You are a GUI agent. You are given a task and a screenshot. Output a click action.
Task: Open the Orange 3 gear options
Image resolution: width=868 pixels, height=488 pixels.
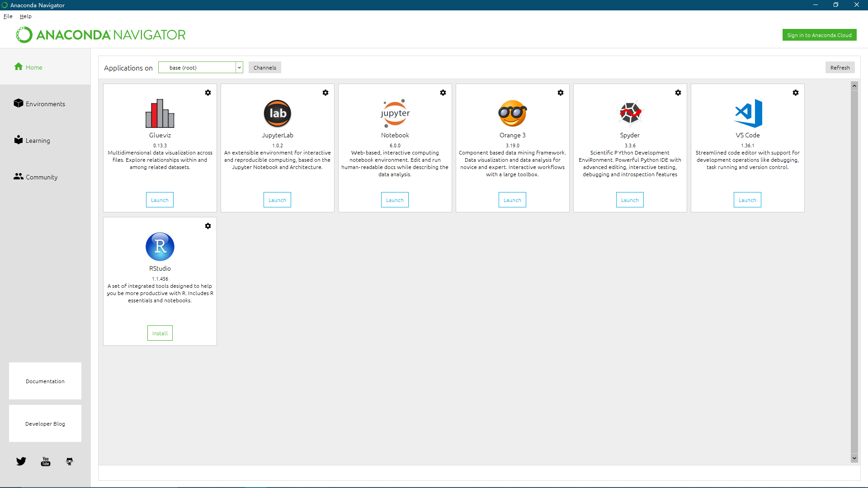pos(561,93)
